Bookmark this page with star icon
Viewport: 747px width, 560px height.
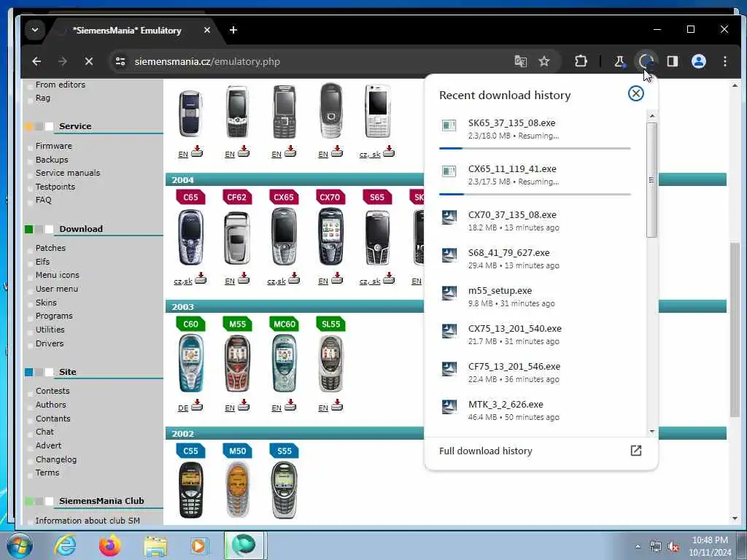544,61
